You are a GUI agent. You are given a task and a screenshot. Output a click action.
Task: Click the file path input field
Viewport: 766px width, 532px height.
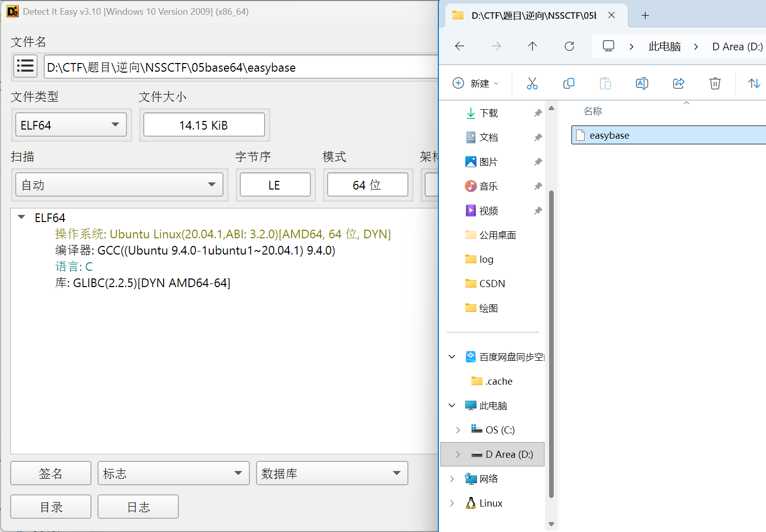coord(242,67)
